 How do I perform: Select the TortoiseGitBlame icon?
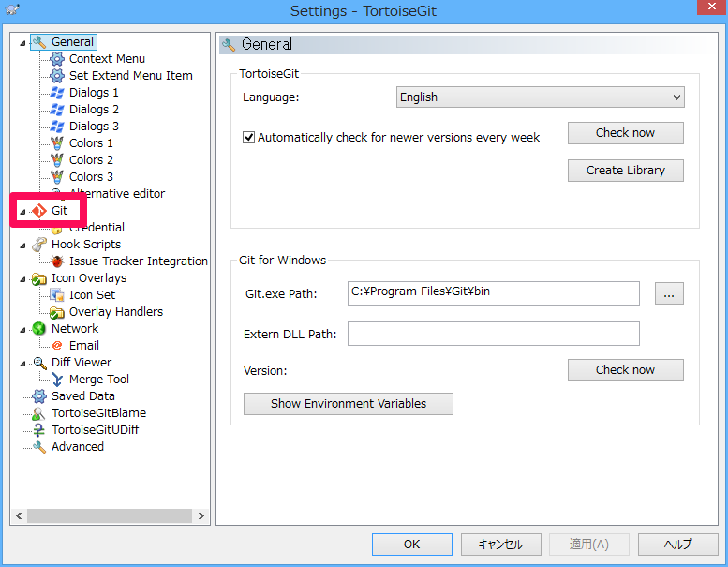tap(38, 413)
